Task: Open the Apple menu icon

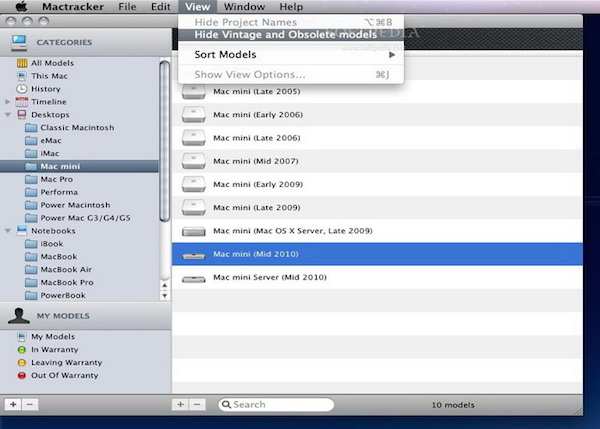Action: coord(21,7)
